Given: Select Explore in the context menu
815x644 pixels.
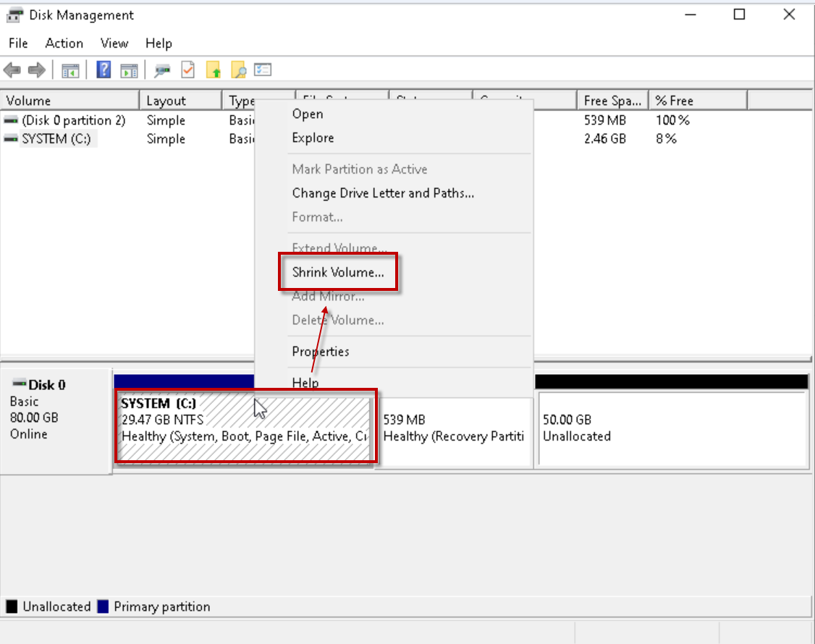Looking at the screenshot, I should [x=313, y=138].
